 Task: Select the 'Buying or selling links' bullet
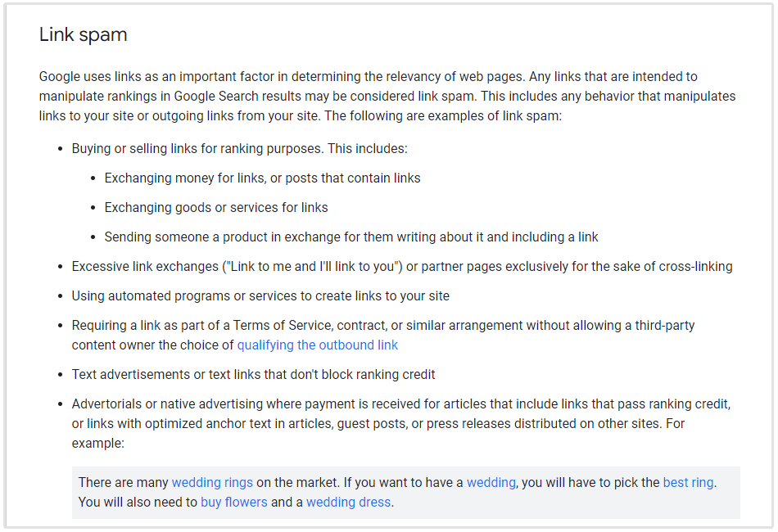[239, 148]
